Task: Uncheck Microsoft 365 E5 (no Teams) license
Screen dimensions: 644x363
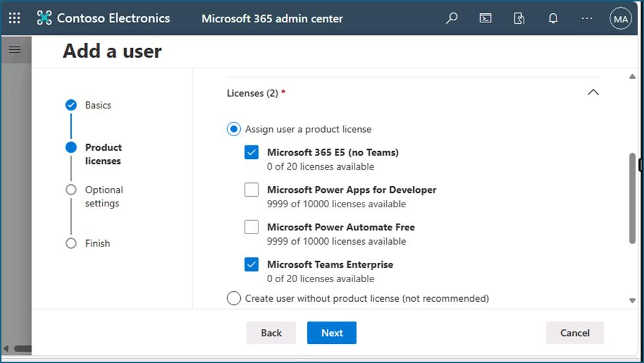Action: (x=251, y=153)
